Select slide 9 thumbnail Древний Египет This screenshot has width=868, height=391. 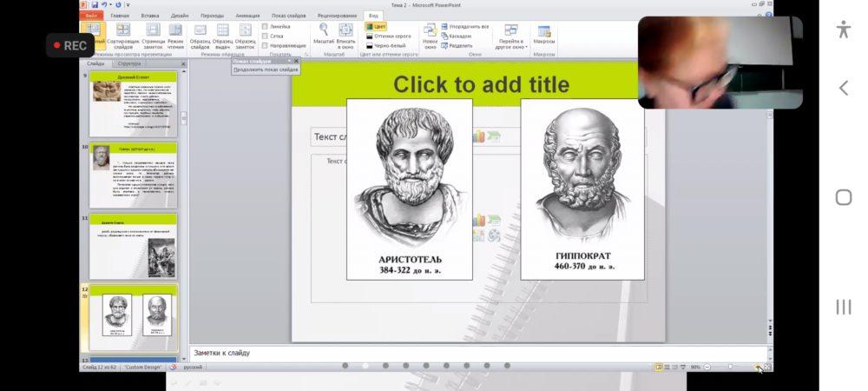pyautogui.click(x=134, y=104)
